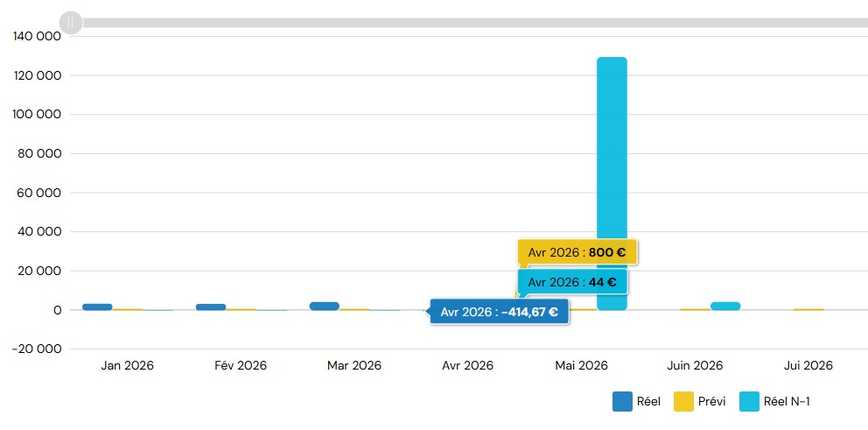Click the Fév 2026 axis label
This screenshot has height=430, width=868.
[x=241, y=366]
